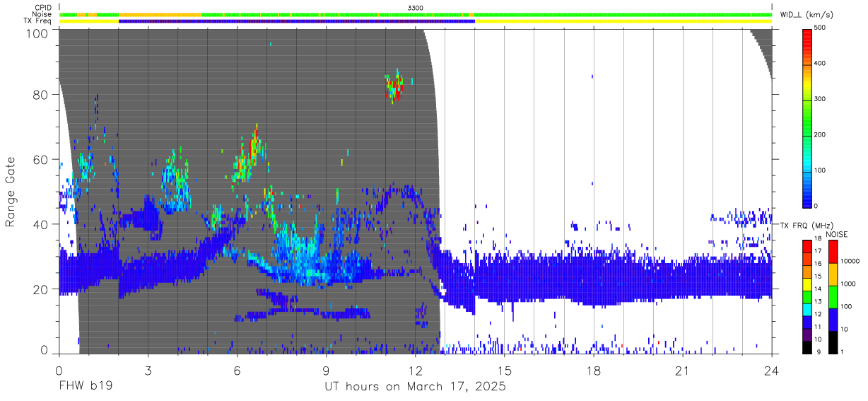Click the 24 tick label on time axis
The image size is (868, 401).
click(772, 371)
